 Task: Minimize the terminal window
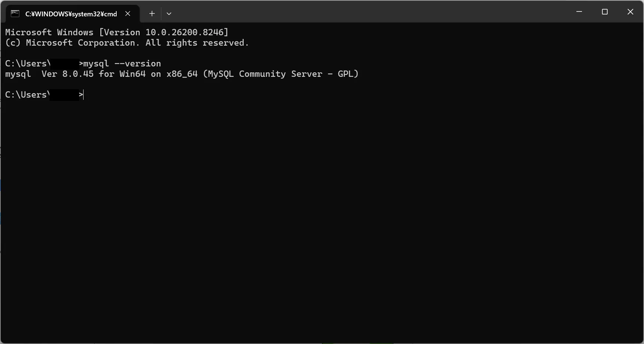click(579, 12)
